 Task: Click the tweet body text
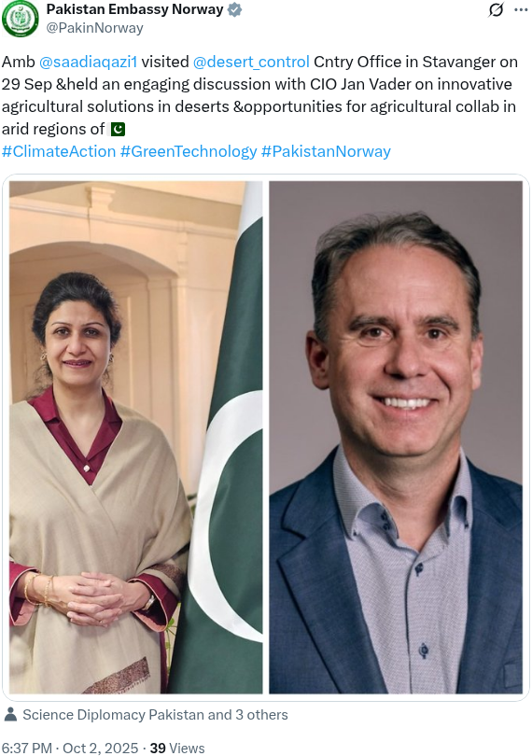(259, 95)
